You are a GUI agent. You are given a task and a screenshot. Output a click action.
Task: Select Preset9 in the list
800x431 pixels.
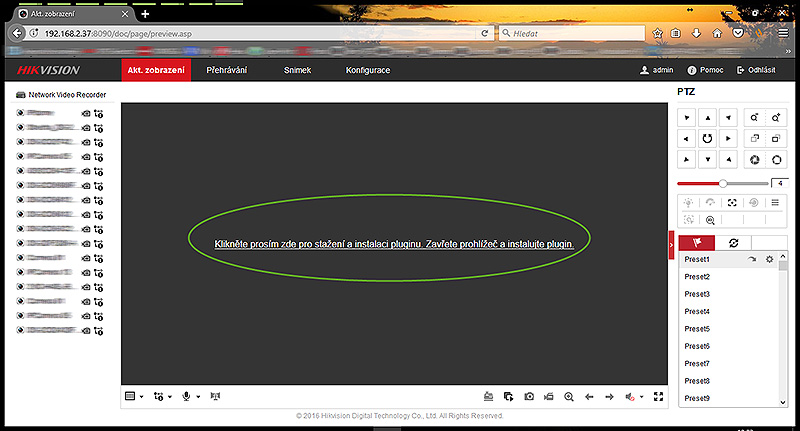729,398
